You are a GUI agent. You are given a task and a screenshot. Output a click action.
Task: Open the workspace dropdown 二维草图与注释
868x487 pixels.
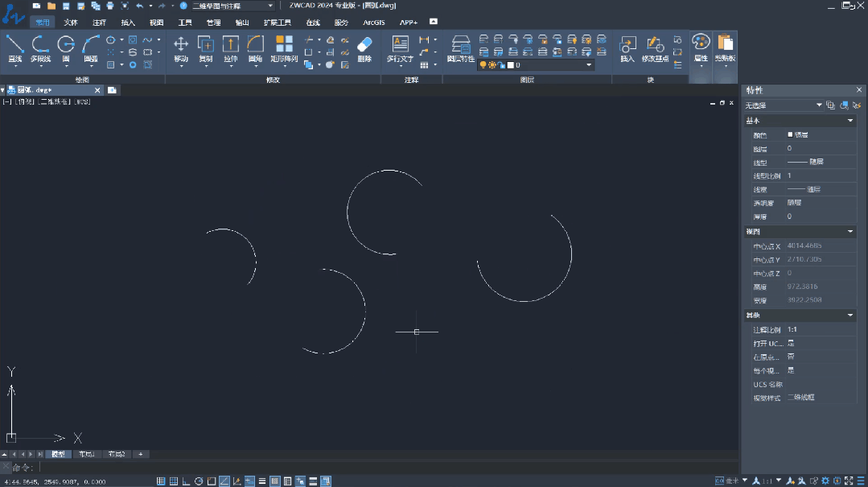click(270, 6)
